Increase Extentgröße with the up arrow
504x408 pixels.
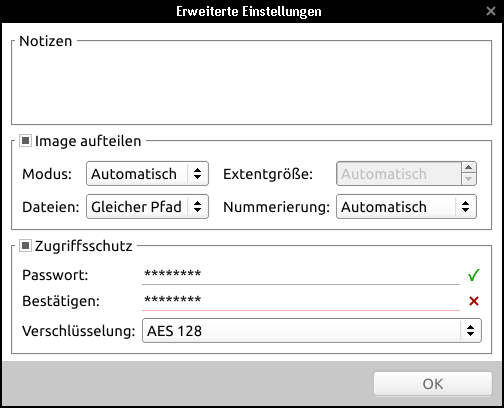469,168
